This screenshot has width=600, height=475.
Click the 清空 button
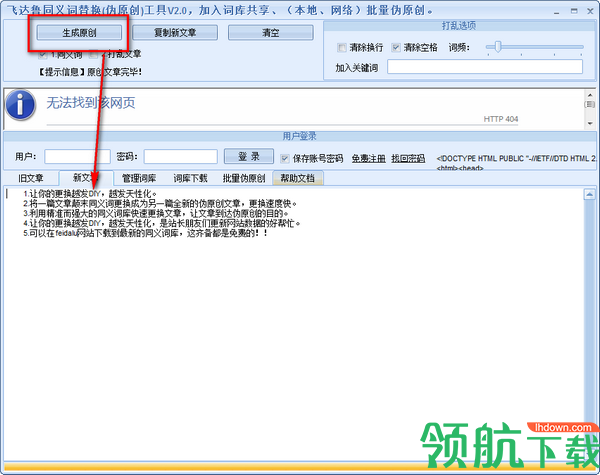point(271,33)
